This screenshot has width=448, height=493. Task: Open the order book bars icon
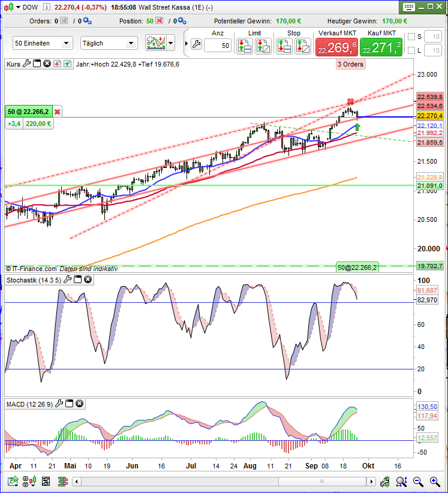[63, 481]
